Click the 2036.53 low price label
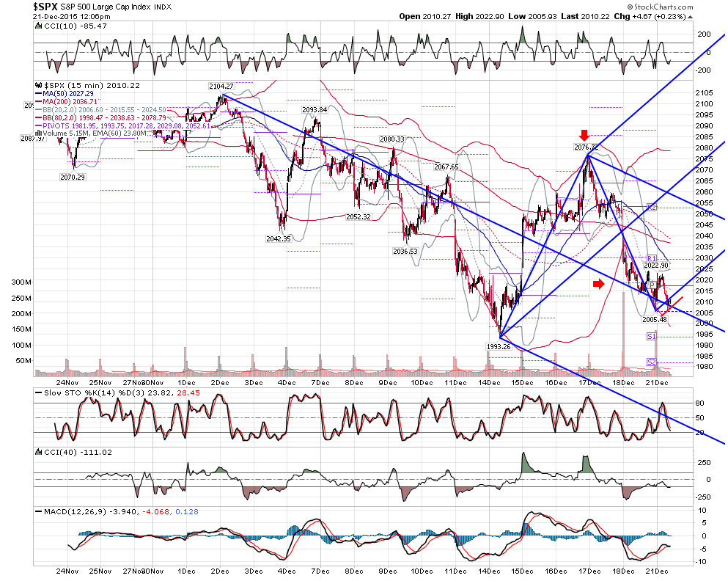This screenshot has height=581, width=728. coord(405,252)
